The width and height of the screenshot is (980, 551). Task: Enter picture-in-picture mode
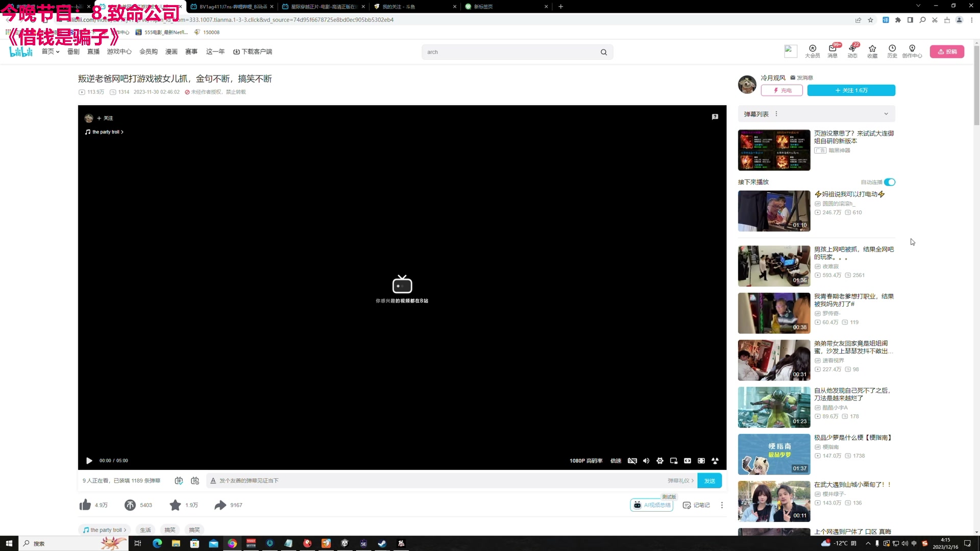(x=674, y=461)
